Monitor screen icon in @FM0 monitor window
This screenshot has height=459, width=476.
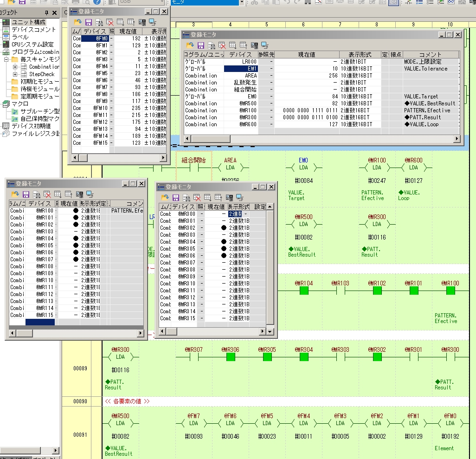(x=152, y=22)
